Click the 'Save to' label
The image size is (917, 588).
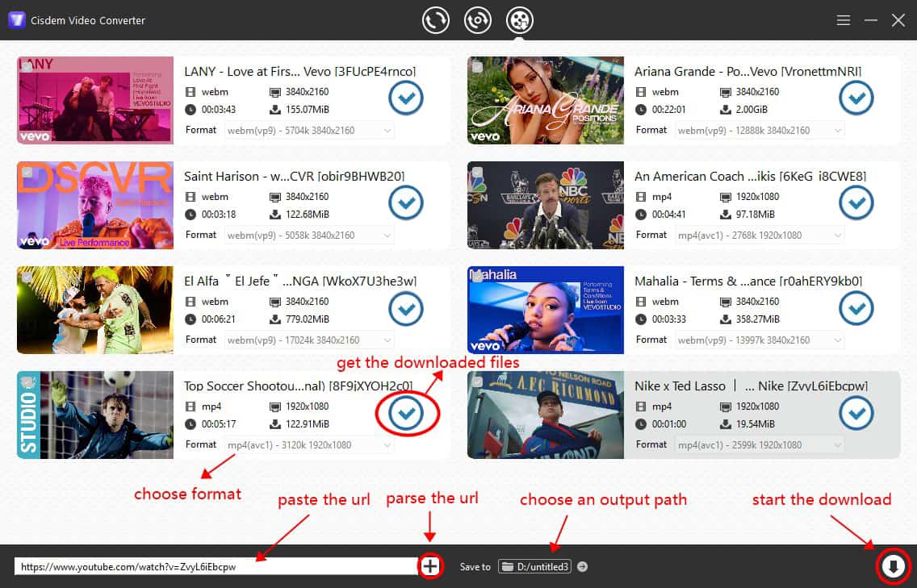(475, 567)
